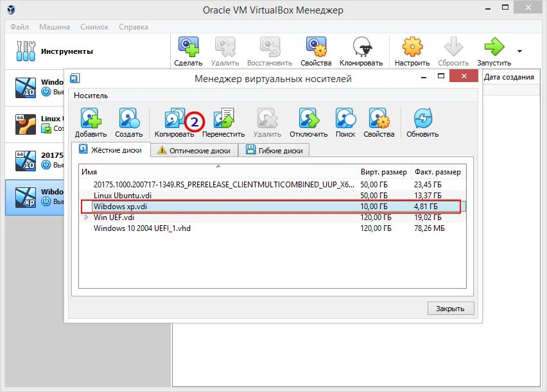Click the Сбросить icon in main toolbar
The image size is (547, 392).
pyautogui.click(x=453, y=47)
